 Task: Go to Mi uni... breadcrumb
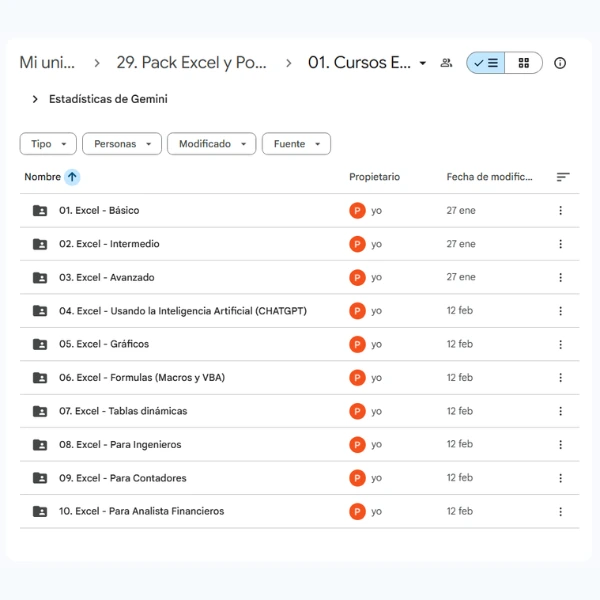point(47,62)
